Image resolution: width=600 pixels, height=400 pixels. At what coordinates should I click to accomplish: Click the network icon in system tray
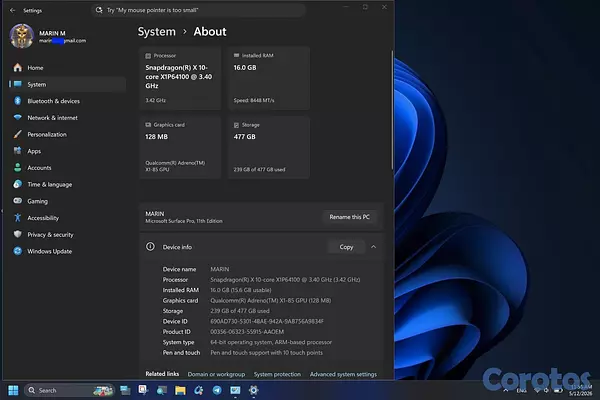[x=537, y=390]
